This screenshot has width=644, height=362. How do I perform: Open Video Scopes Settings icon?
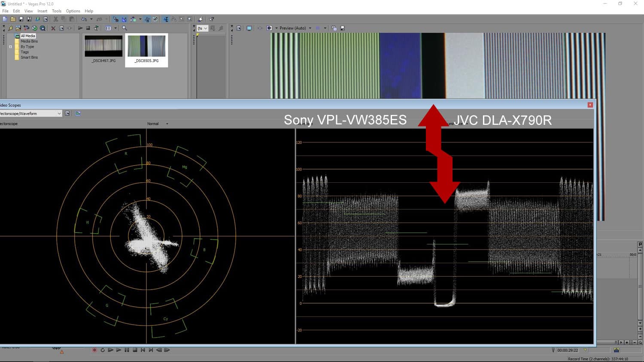pos(67,113)
